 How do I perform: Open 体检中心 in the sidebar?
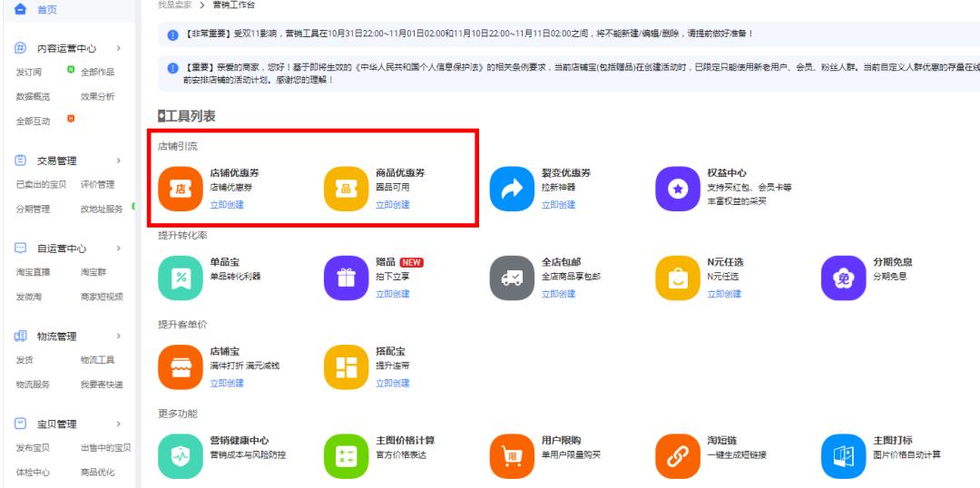click(x=33, y=473)
